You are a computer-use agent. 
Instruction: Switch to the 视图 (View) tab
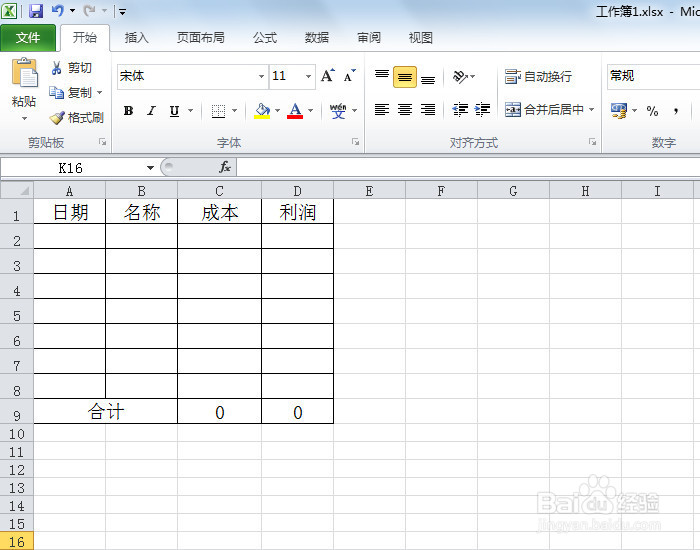(x=421, y=38)
